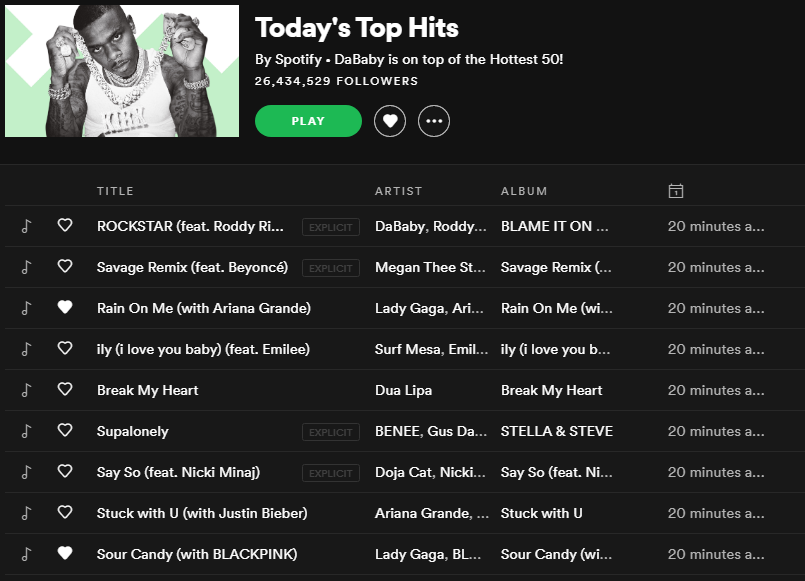This screenshot has height=581, width=805.
Task: Play ily (i love you baby) note icon
Action: [26, 349]
